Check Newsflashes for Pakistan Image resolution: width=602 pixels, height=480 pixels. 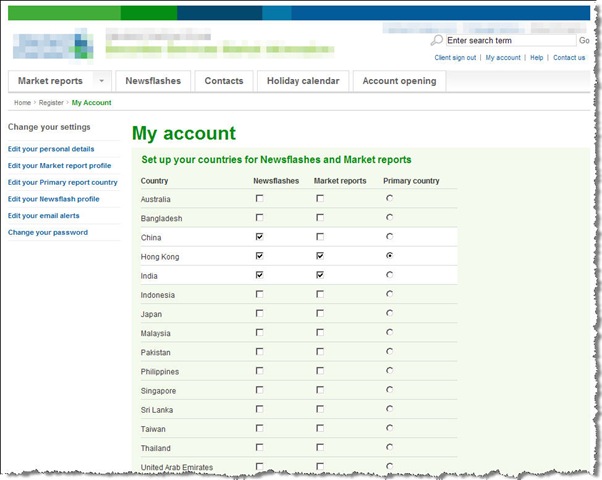[x=260, y=351]
